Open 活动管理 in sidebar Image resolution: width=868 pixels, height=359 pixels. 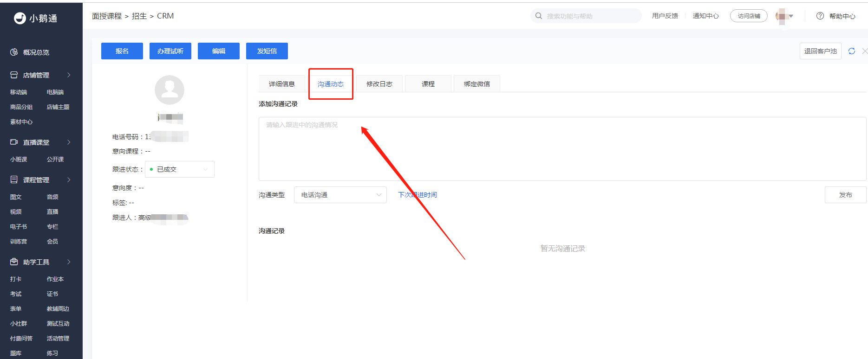click(x=58, y=339)
